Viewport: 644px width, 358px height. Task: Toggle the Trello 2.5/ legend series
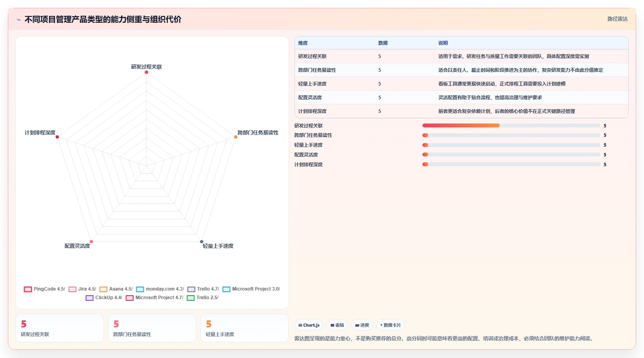203,298
